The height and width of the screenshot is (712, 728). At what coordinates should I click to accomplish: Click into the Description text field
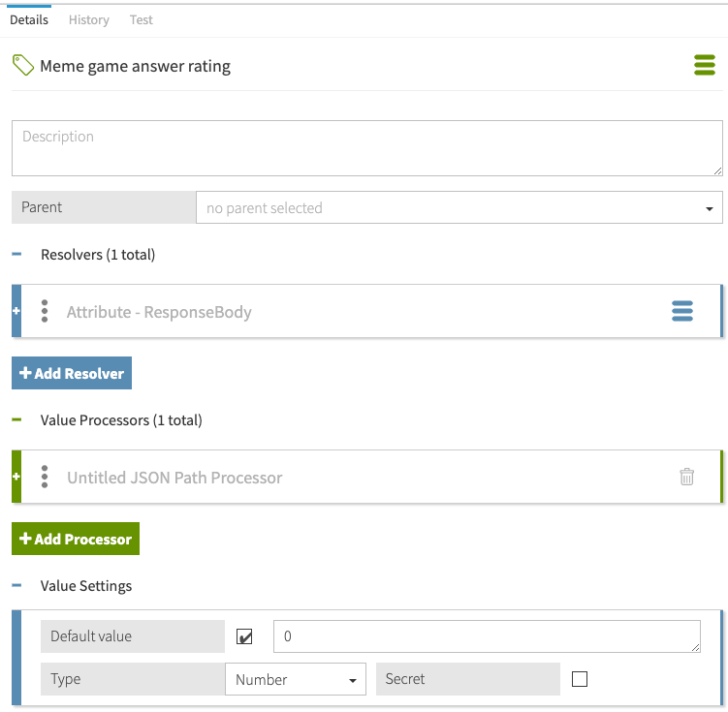tap(366, 148)
